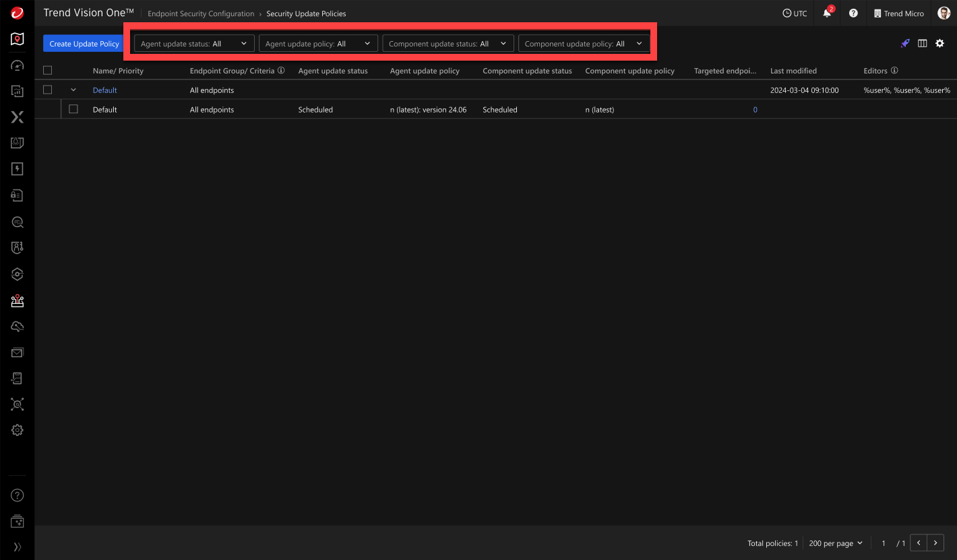957x560 pixels.
Task: Tick the nested Default policy checkbox
Action: click(73, 109)
